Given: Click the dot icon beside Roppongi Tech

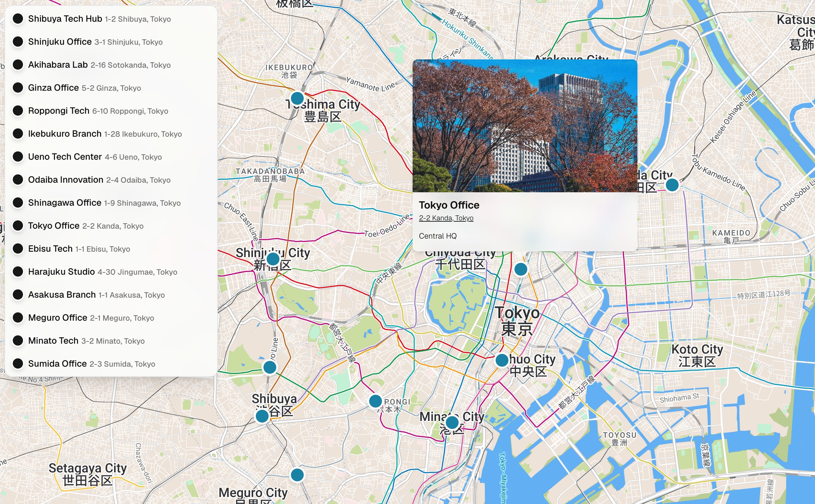Looking at the screenshot, I should pos(18,111).
